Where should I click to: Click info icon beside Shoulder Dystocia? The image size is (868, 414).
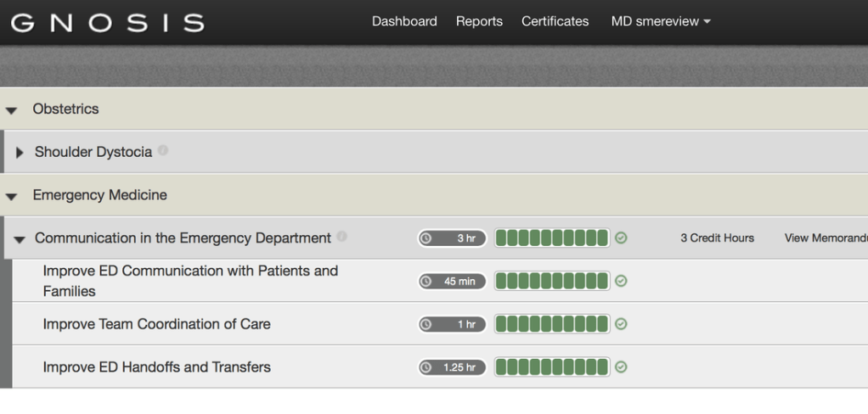(x=163, y=151)
